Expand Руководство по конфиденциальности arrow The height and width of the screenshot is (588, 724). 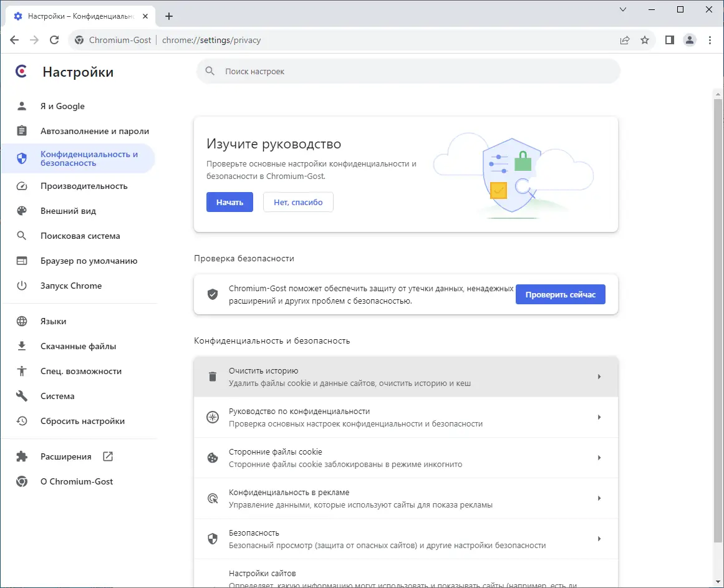[x=599, y=417]
